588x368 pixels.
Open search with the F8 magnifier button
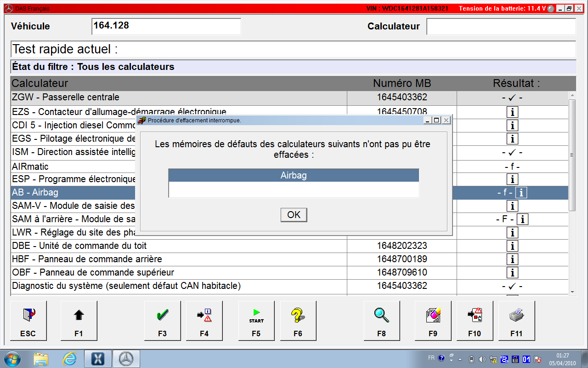pos(382,321)
